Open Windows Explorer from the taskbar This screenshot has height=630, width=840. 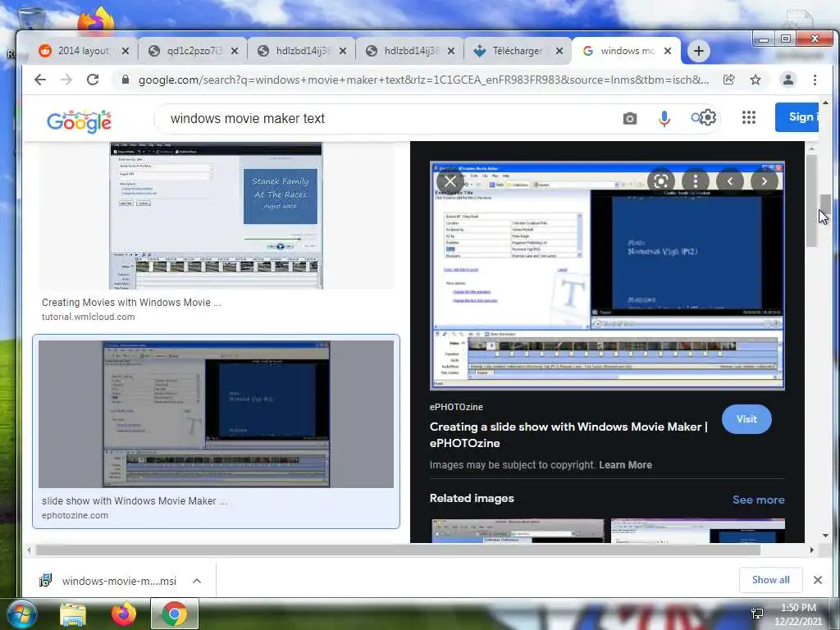click(73, 614)
